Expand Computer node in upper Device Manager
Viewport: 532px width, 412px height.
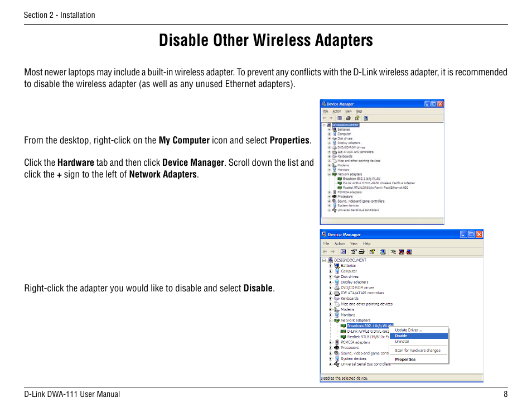(x=329, y=134)
